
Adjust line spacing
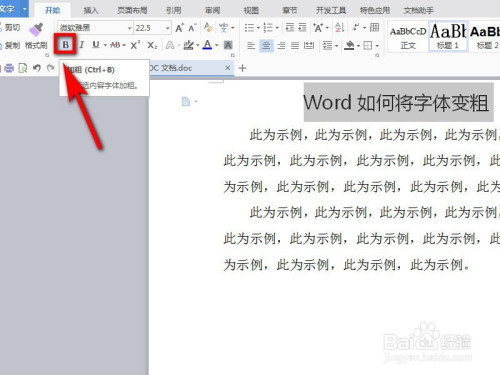(328, 45)
